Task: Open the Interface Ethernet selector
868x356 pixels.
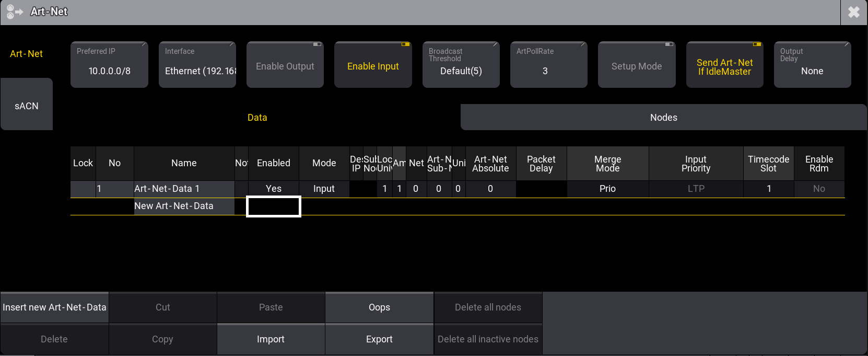Action: click(197, 65)
